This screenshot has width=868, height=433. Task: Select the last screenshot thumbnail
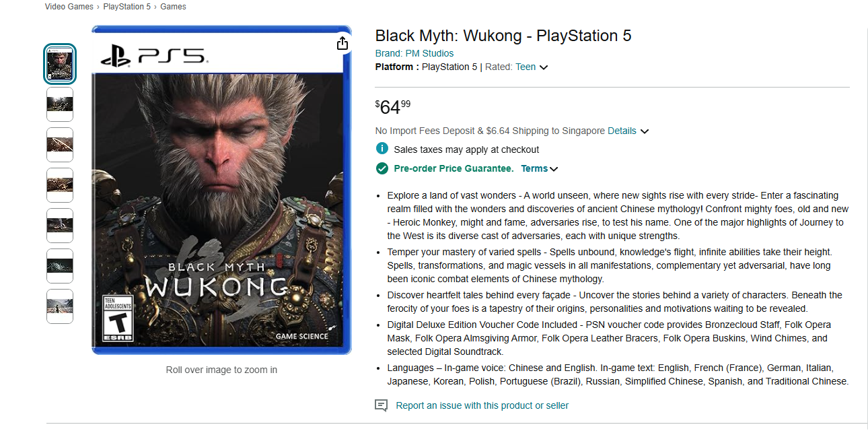click(x=60, y=306)
